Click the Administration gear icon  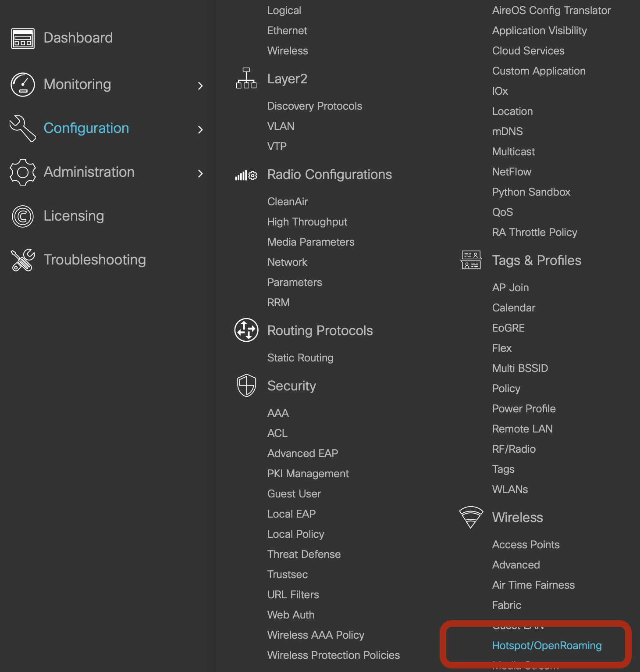point(23,172)
